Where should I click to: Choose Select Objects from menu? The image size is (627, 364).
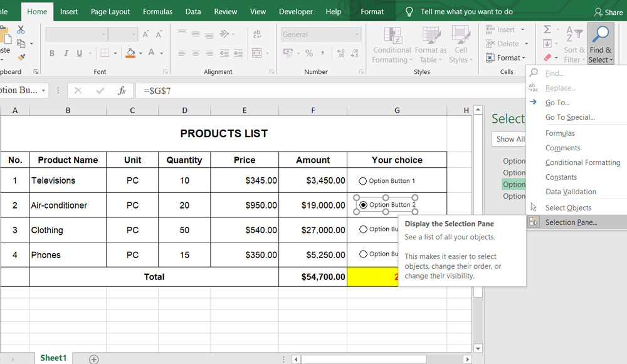577,207
